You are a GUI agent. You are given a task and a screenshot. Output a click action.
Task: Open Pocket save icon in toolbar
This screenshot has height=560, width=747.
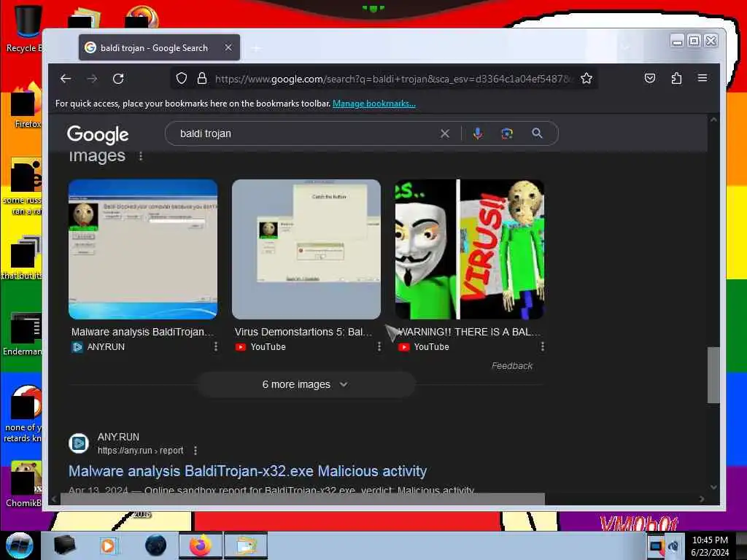(x=650, y=78)
